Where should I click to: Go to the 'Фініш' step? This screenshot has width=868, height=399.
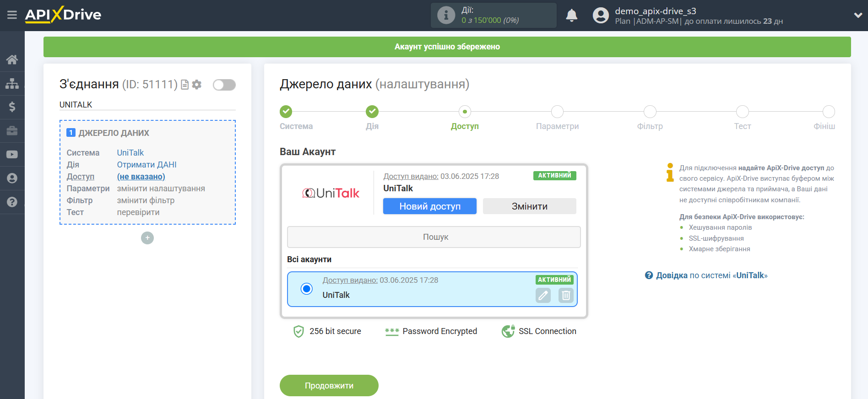click(x=829, y=112)
